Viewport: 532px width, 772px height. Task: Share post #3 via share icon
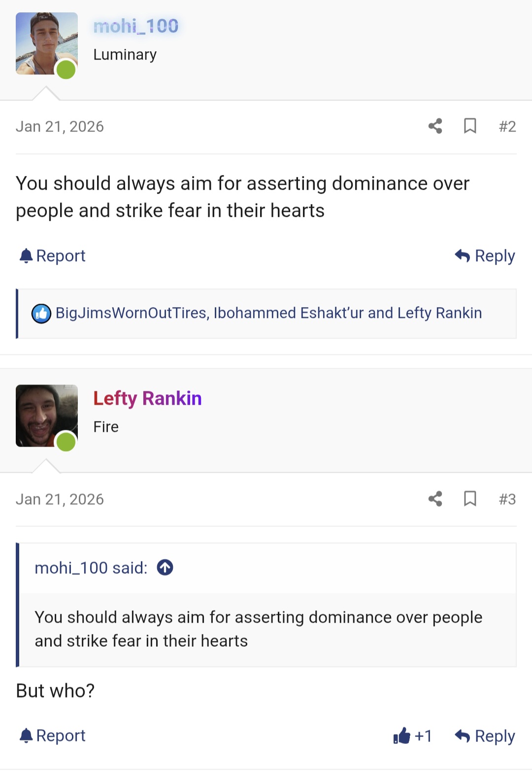[435, 499]
